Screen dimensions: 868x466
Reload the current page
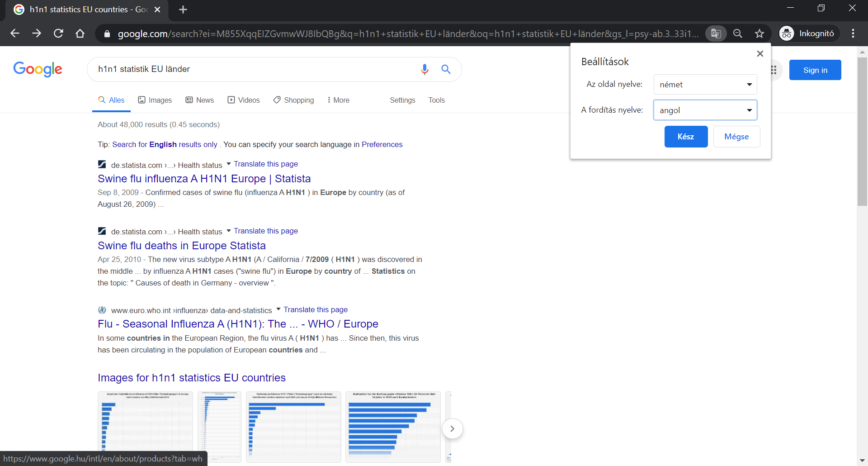click(58, 33)
